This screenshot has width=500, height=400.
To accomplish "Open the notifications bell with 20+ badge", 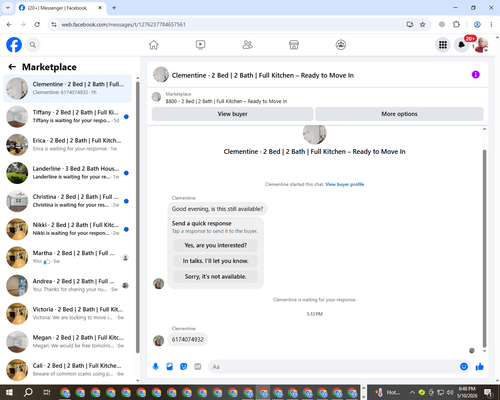I will point(462,45).
